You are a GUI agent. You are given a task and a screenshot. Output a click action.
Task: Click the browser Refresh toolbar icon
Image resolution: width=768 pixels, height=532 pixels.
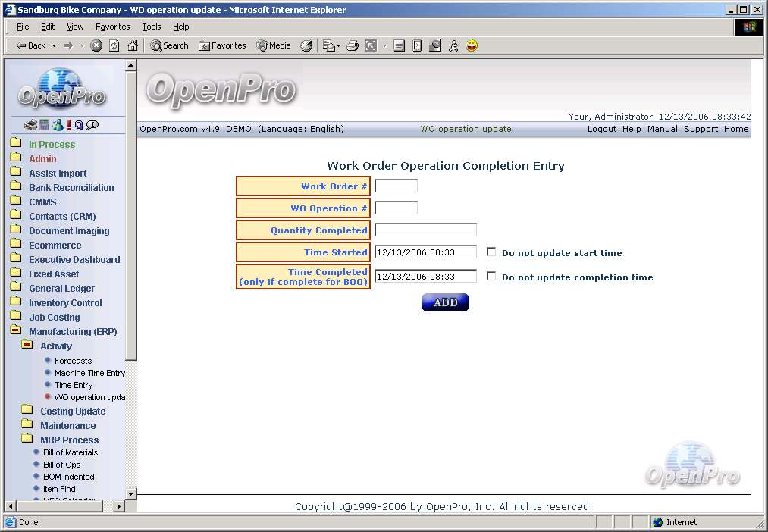(114, 45)
